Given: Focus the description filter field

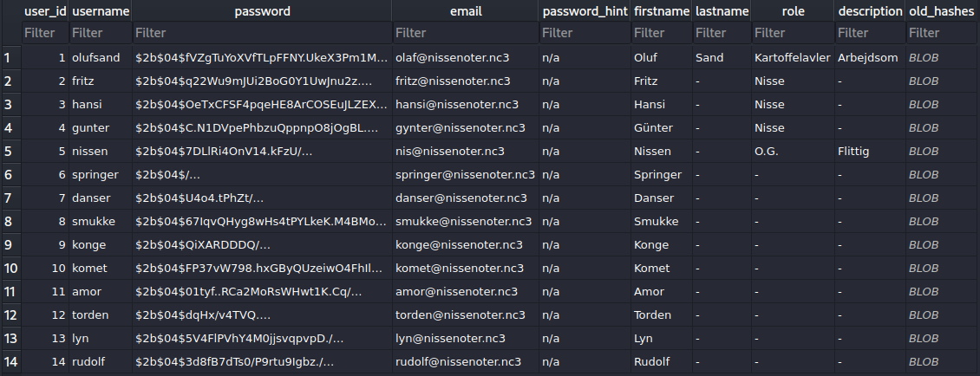Looking at the screenshot, I should (870, 34).
